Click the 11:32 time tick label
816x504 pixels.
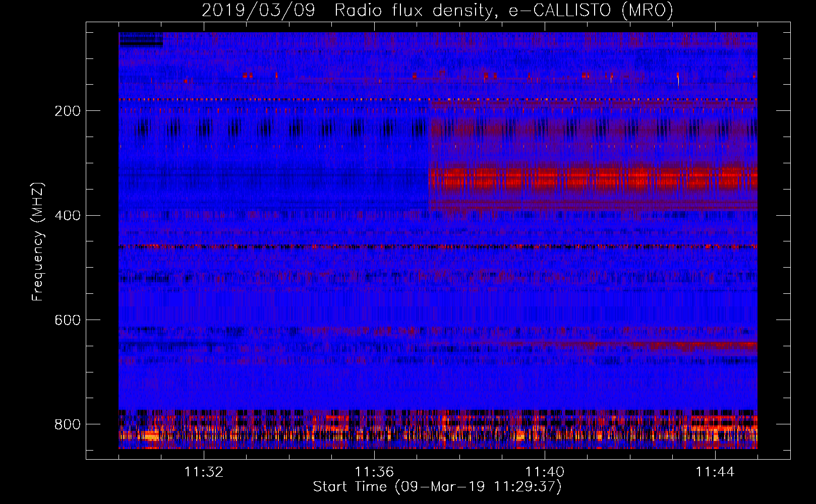[x=204, y=472]
